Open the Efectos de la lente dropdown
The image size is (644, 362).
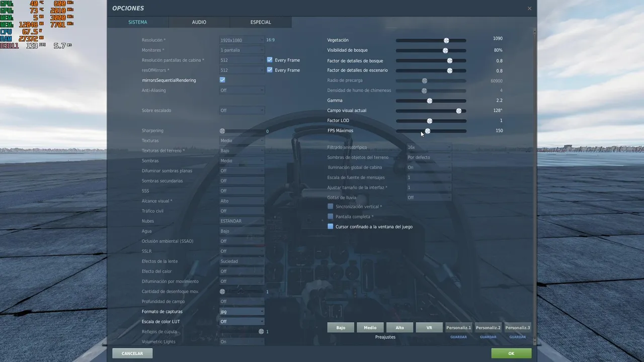click(242, 261)
